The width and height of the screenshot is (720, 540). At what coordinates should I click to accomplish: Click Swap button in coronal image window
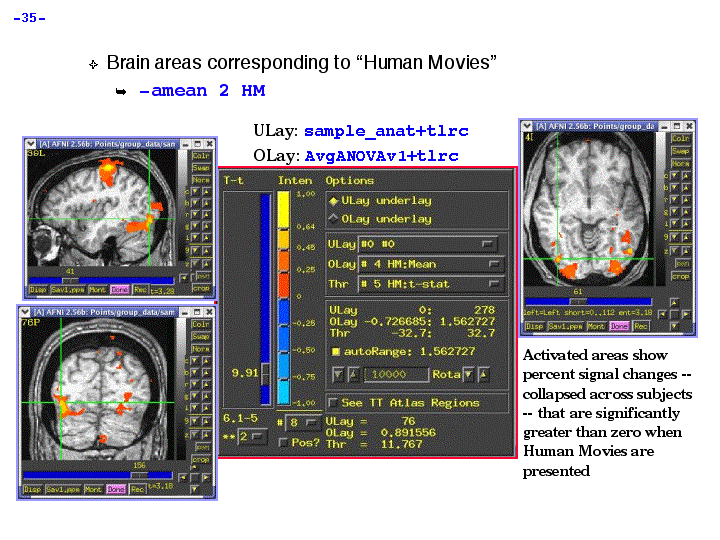pyautogui.click(x=200, y=337)
